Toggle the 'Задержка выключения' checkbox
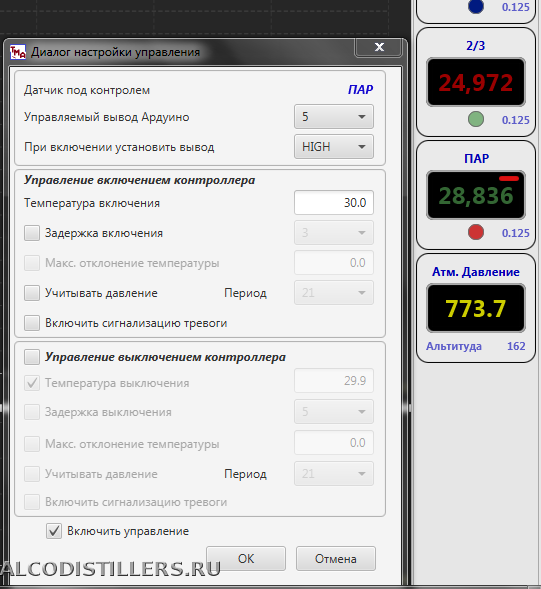 tap(32, 412)
